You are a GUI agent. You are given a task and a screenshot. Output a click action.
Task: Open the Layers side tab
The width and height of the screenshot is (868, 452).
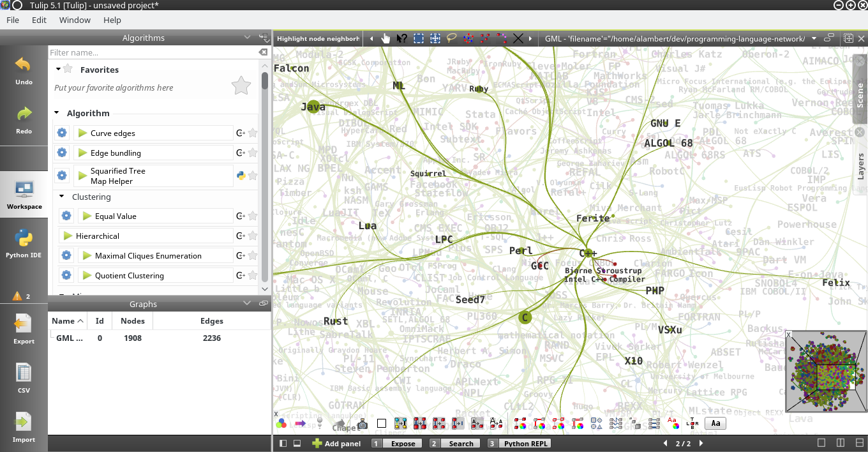[860, 160]
